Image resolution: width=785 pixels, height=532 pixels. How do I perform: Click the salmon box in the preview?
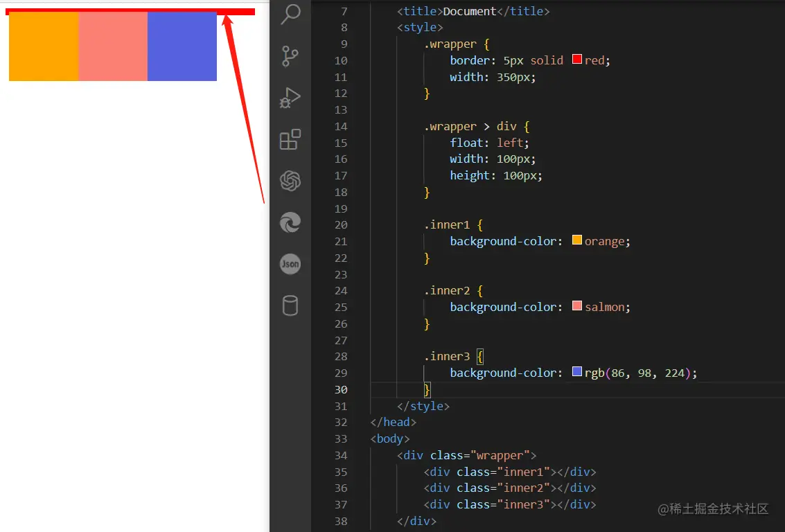113,46
